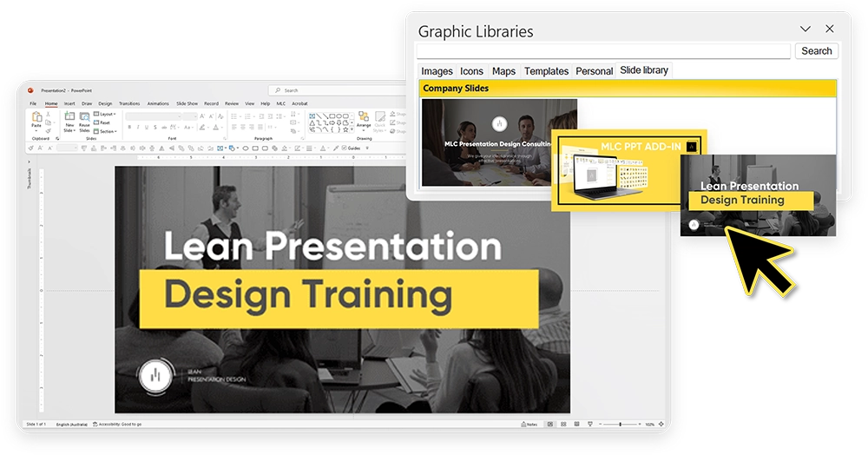Click the Graphic Libraries search input field
Image resolution: width=868 pixels, height=455 pixels.
pyautogui.click(x=603, y=51)
